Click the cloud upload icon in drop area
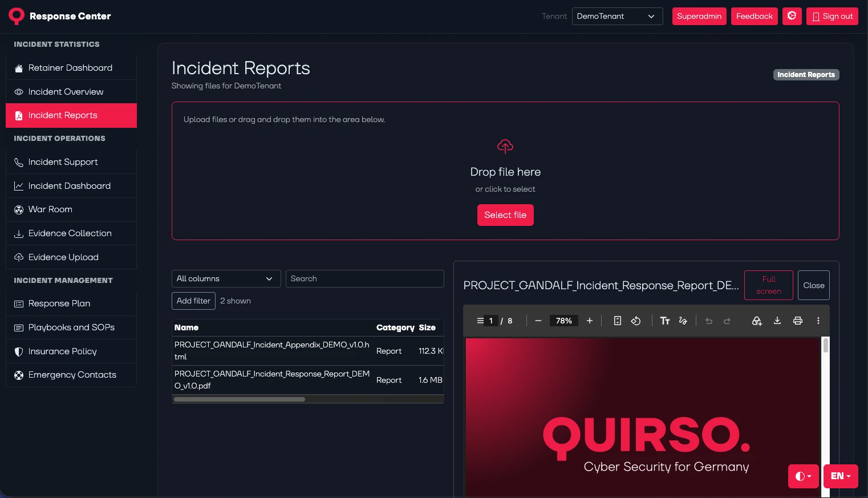This screenshot has width=868, height=498. coord(505,147)
